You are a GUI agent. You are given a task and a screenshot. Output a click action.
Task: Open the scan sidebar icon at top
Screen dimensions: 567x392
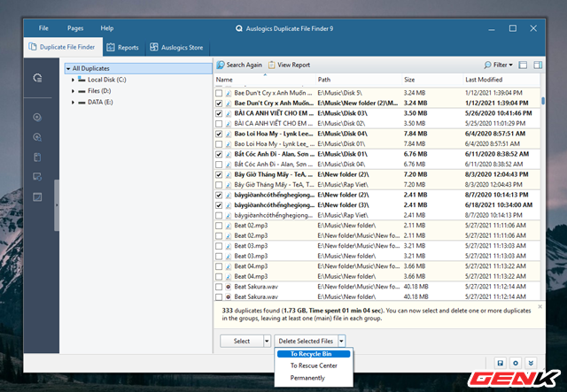pyautogui.click(x=37, y=78)
